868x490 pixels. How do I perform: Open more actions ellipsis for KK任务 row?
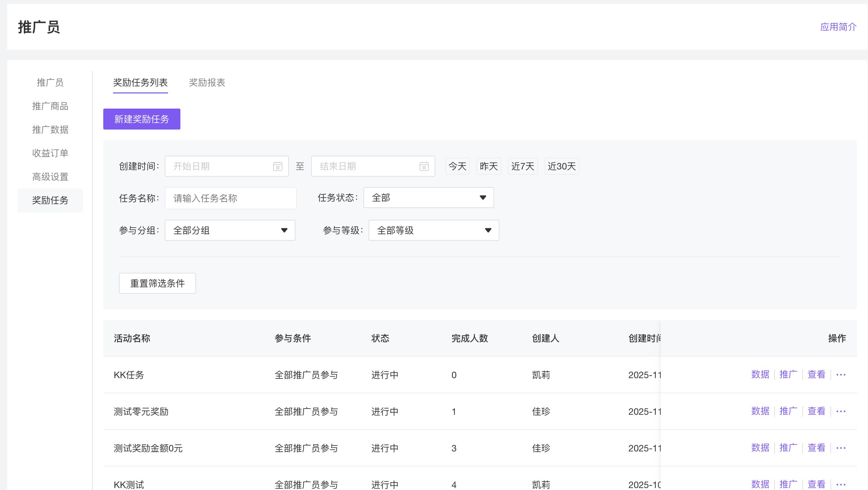(841, 375)
